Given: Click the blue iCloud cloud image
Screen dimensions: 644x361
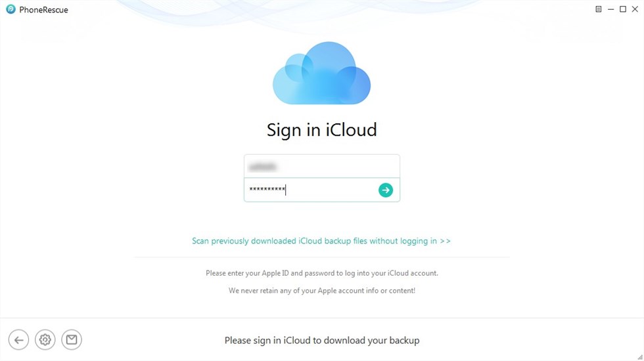Looking at the screenshot, I should click(321, 73).
